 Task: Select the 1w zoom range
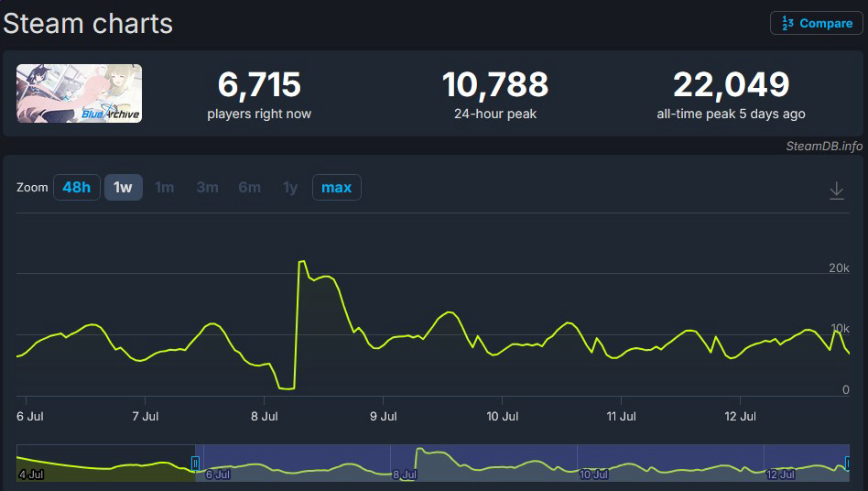pos(123,187)
